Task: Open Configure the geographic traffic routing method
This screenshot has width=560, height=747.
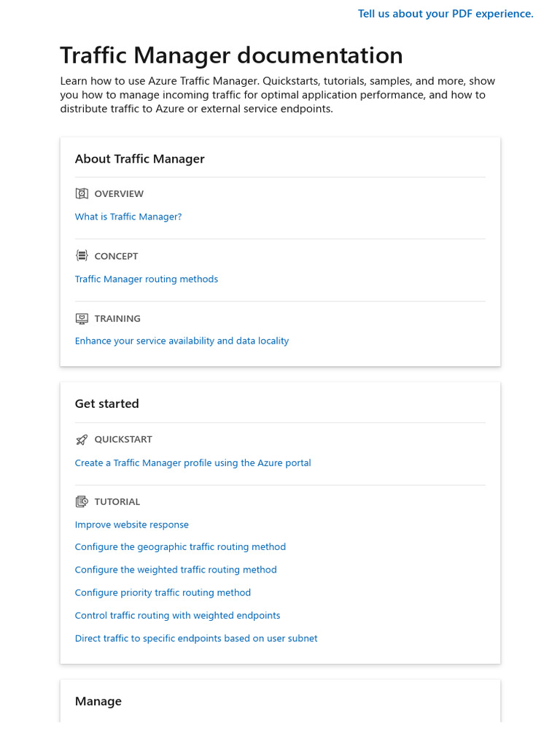Action: [x=180, y=547]
